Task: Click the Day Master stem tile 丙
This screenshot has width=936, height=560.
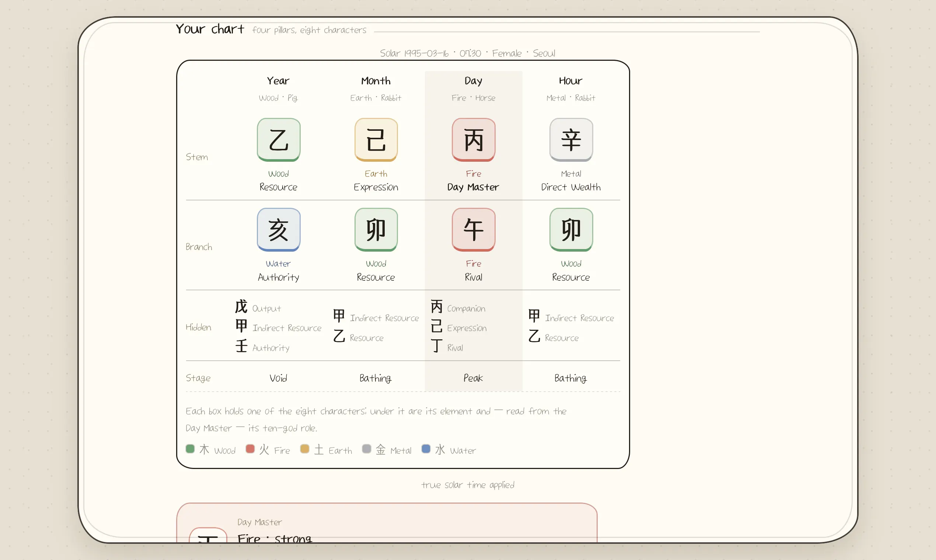Action: click(473, 140)
